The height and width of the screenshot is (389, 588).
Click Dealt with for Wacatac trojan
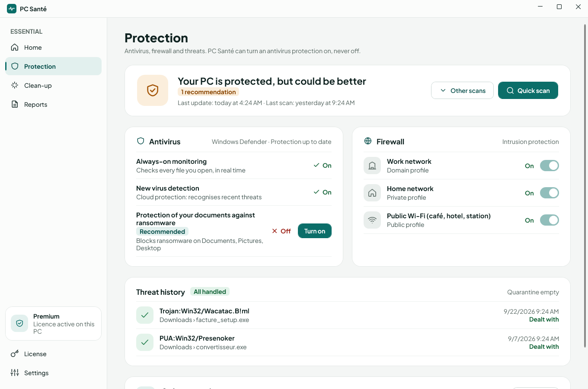tap(544, 319)
